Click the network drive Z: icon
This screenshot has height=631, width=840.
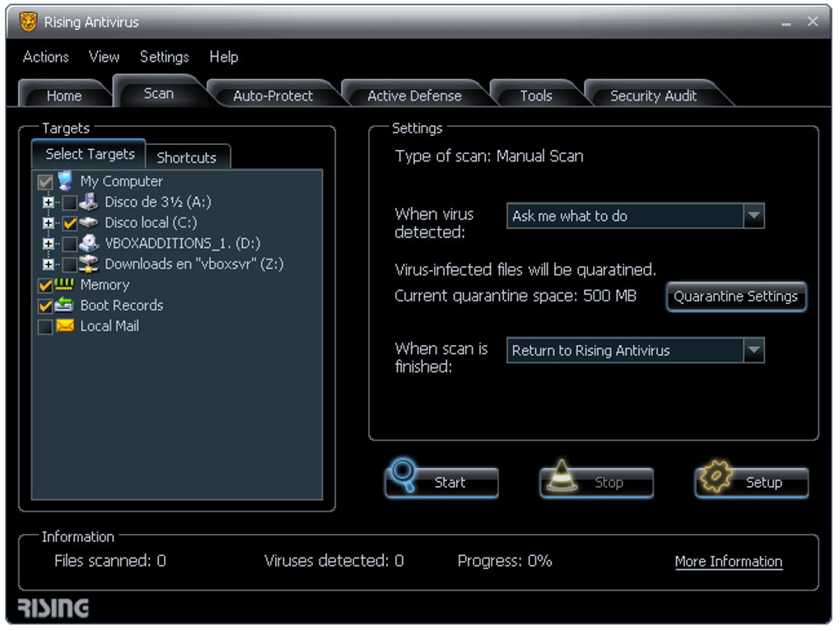88,264
